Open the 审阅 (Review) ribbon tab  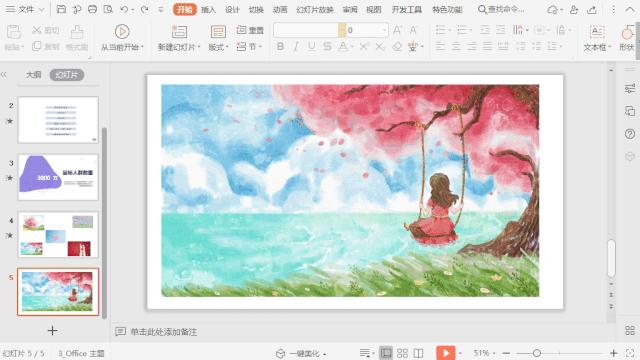click(350, 9)
